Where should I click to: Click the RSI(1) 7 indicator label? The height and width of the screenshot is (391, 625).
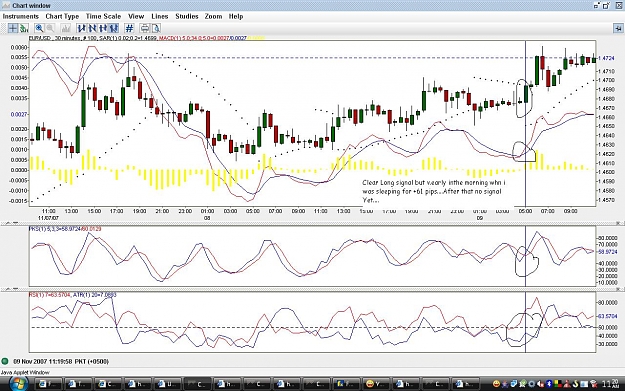click(x=49, y=295)
